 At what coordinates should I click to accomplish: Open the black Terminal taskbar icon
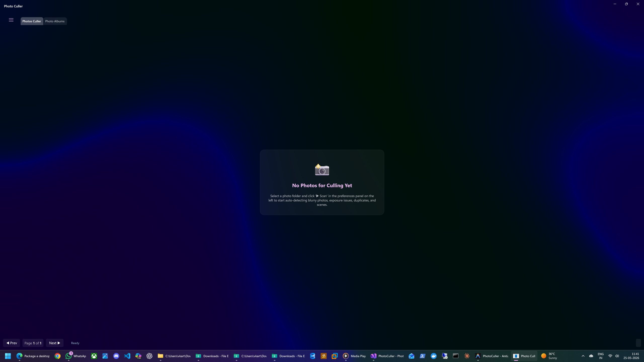(x=456, y=356)
